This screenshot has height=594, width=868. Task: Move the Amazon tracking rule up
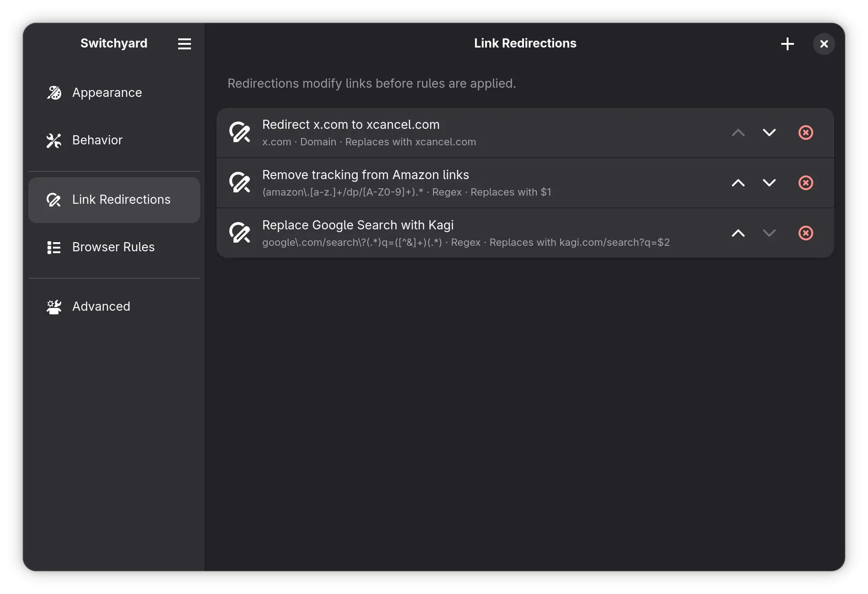[x=738, y=183]
